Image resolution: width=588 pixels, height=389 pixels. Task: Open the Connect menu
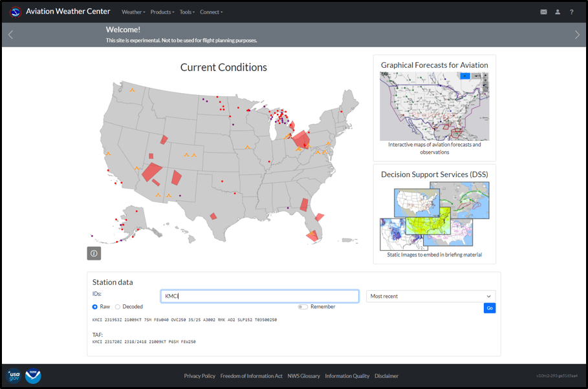coord(211,12)
